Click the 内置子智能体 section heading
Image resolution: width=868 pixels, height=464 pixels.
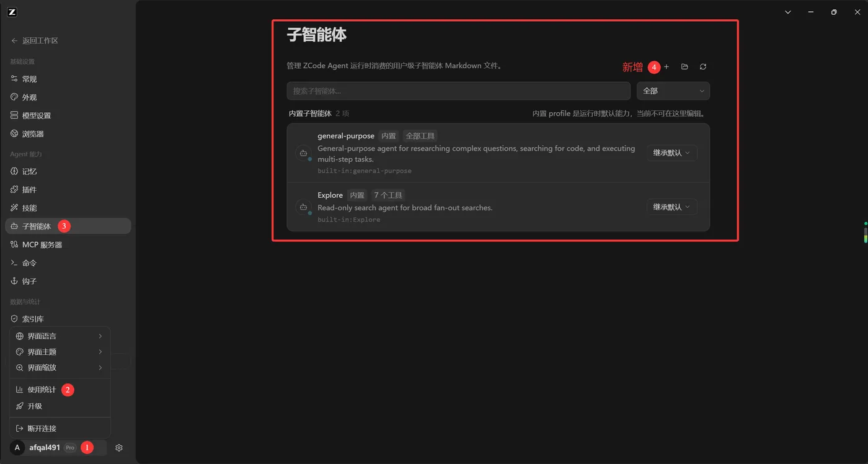coord(310,114)
